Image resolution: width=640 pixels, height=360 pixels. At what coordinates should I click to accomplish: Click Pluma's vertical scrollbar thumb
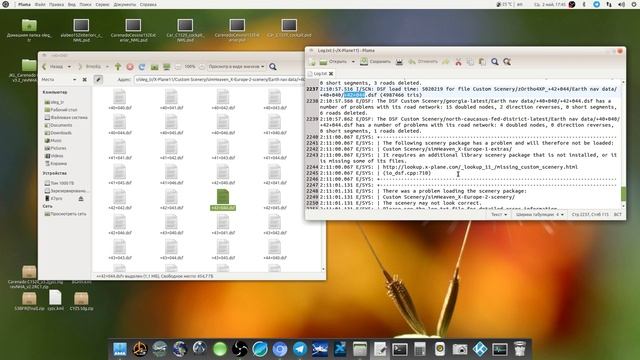pyautogui.click(x=623, y=193)
